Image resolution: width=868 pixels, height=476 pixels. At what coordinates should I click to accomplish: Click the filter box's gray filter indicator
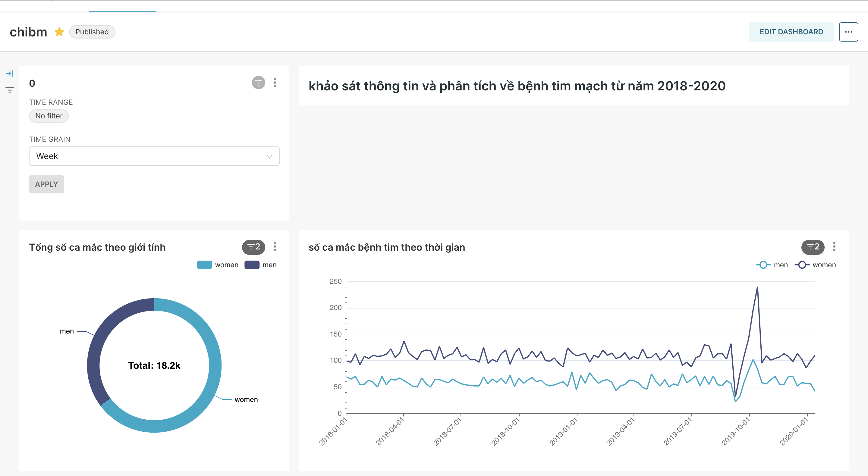click(259, 83)
